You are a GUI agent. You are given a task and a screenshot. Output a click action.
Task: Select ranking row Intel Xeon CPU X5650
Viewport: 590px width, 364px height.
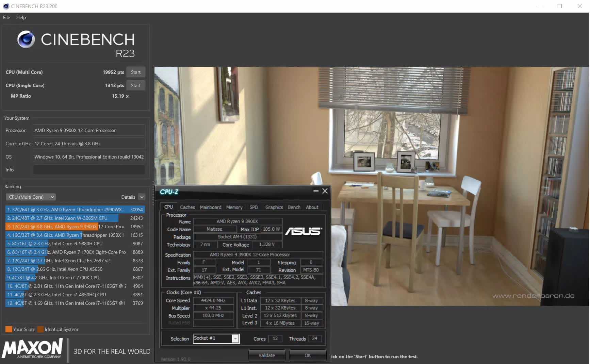coord(75,269)
